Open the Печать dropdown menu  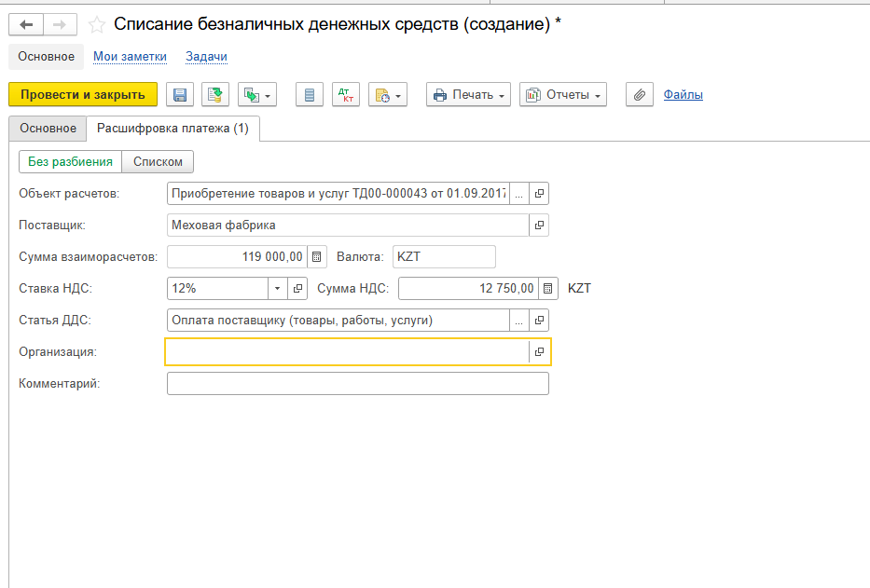tap(468, 94)
